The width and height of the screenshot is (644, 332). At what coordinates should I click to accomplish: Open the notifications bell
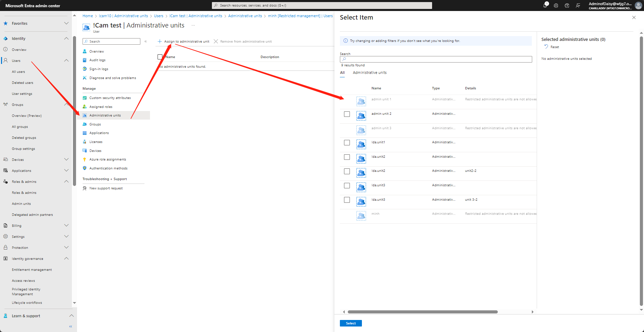545,5
